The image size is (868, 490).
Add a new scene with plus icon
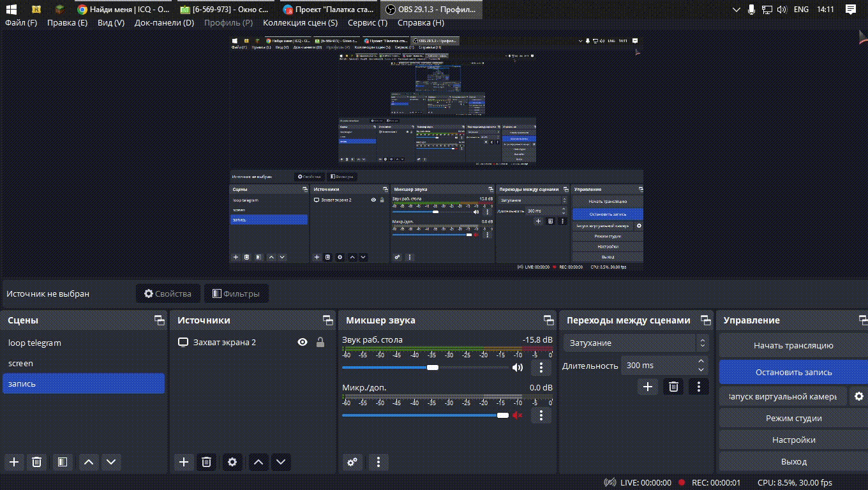coord(14,462)
